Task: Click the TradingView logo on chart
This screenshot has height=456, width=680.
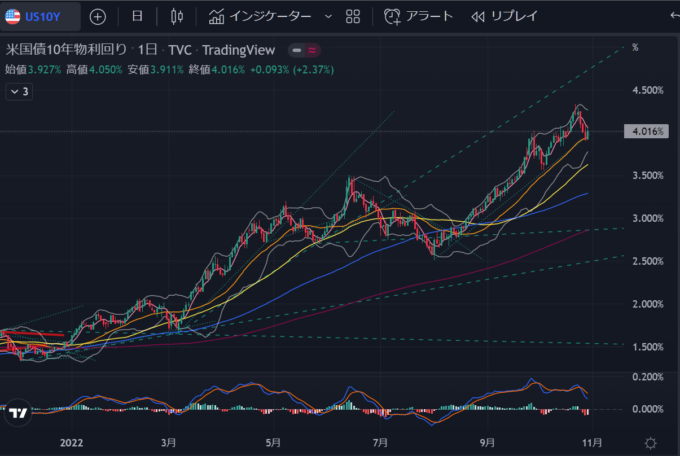Action: [x=17, y=412]
